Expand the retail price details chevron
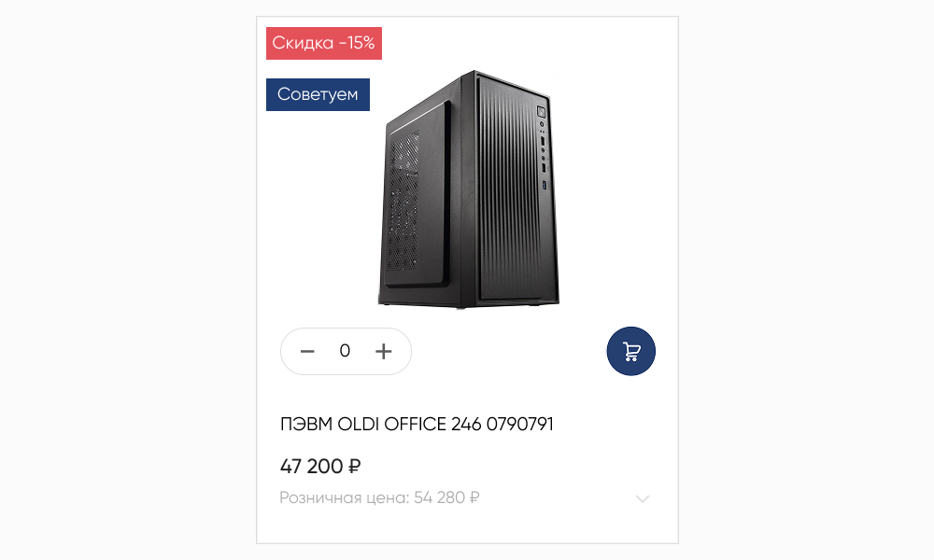Screen dimensions: 934x560 pyautogui.click(x=643, y=498)
